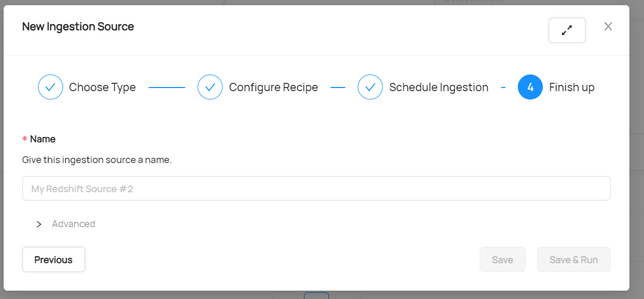Click the 'Give this ingestion source a name' text
The width and height of the screenshot is (644, 299).
97,160
